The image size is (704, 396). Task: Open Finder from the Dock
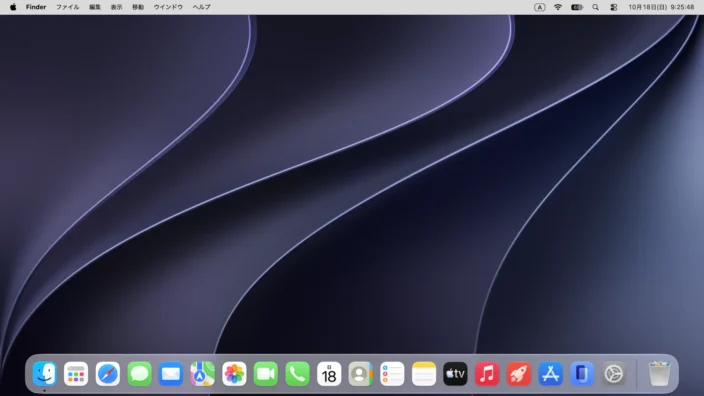44,374
